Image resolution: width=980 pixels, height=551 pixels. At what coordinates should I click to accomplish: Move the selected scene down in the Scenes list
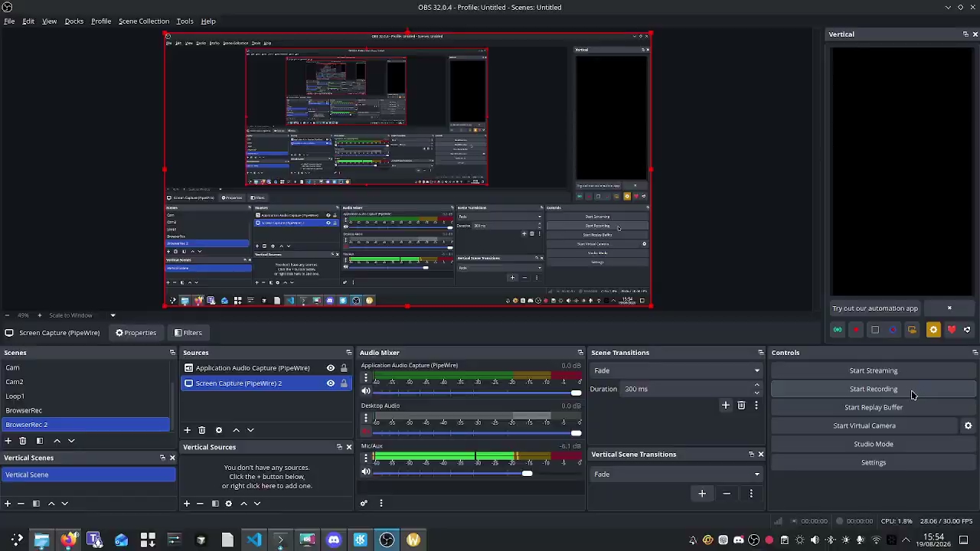pos(71,441)
